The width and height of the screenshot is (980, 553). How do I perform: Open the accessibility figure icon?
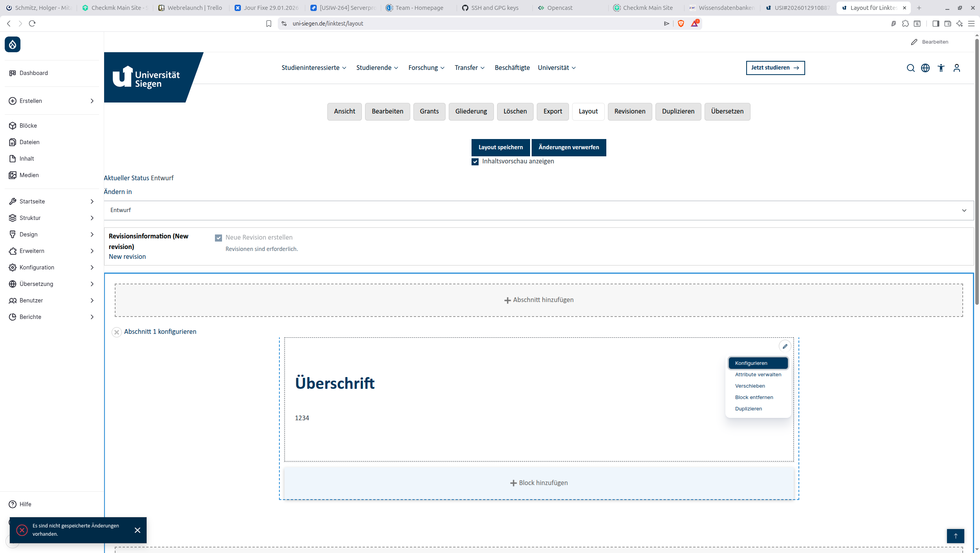pyautogui.click(x=941, y=68)
